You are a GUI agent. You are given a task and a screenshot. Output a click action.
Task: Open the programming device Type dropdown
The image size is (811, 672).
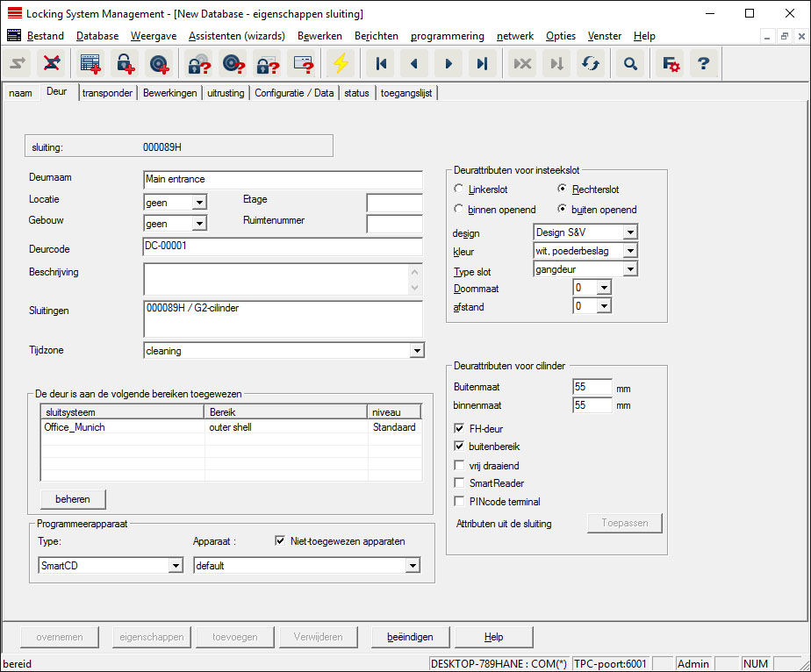(175, 566)
